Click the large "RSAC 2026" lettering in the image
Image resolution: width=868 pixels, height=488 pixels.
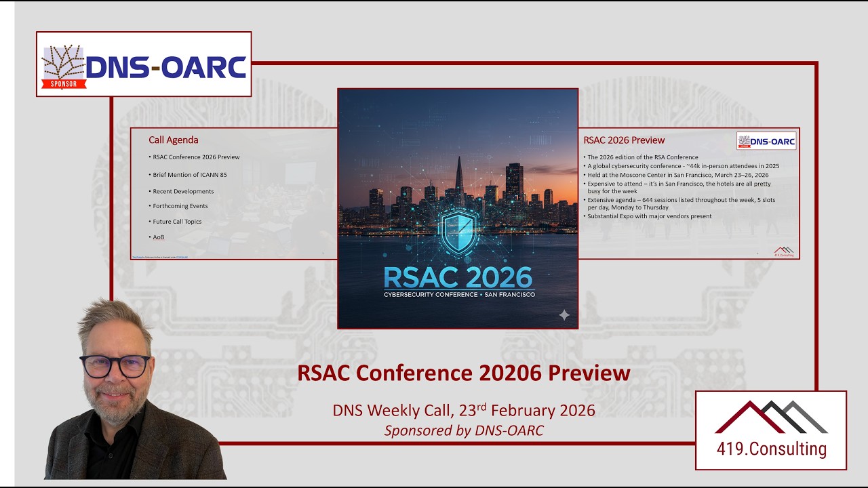pos(458,277)
